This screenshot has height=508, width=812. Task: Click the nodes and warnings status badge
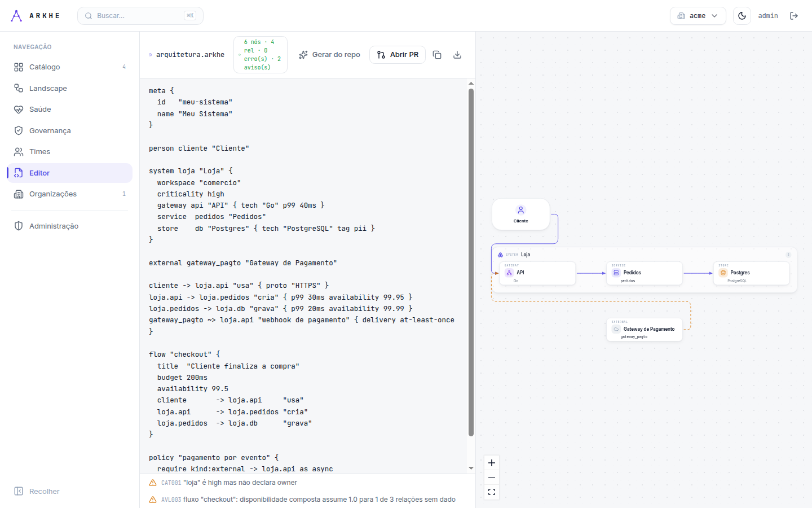click(261, 55)
